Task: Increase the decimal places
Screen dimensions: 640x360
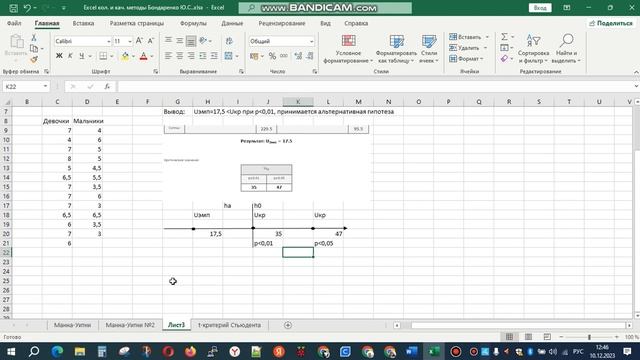Action: (x=298, y=56)
